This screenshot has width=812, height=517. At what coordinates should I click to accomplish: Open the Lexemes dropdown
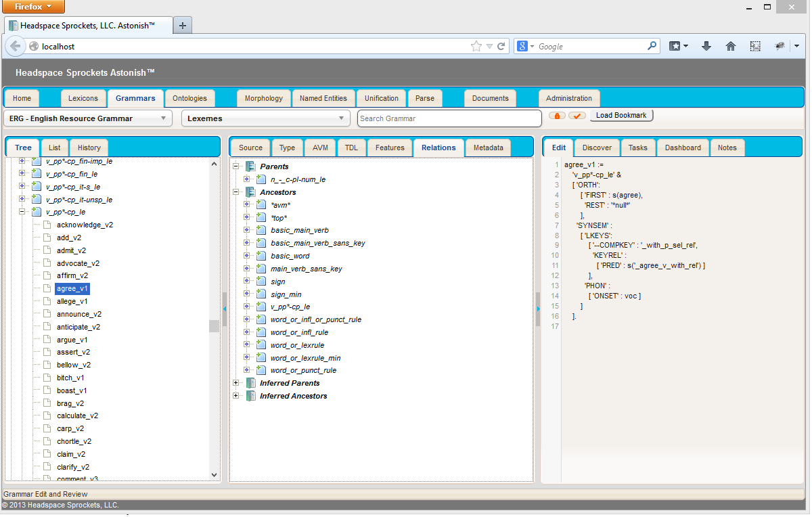pyautogui.click(x=265, y=118)
